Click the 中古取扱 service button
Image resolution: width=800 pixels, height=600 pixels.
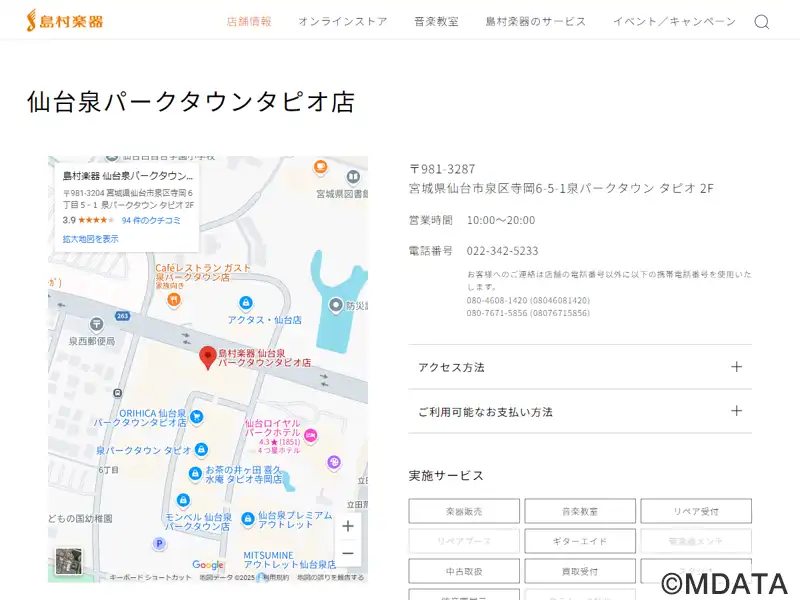tap(464, 571)
